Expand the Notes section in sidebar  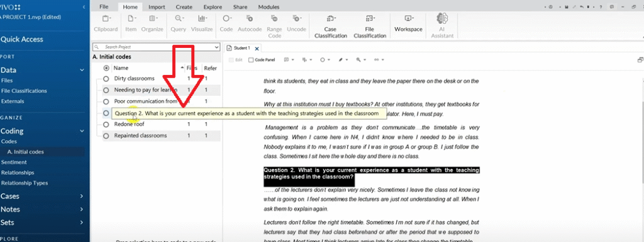[82, 209]
